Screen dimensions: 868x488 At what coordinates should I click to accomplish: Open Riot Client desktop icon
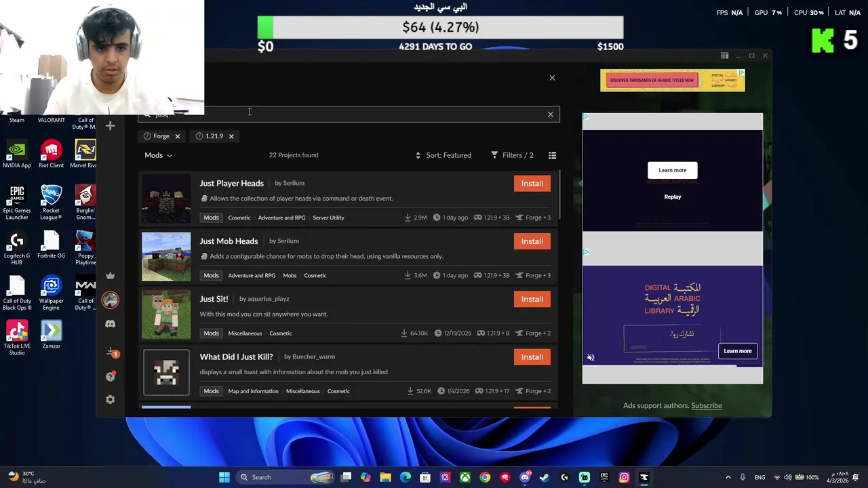51,154
